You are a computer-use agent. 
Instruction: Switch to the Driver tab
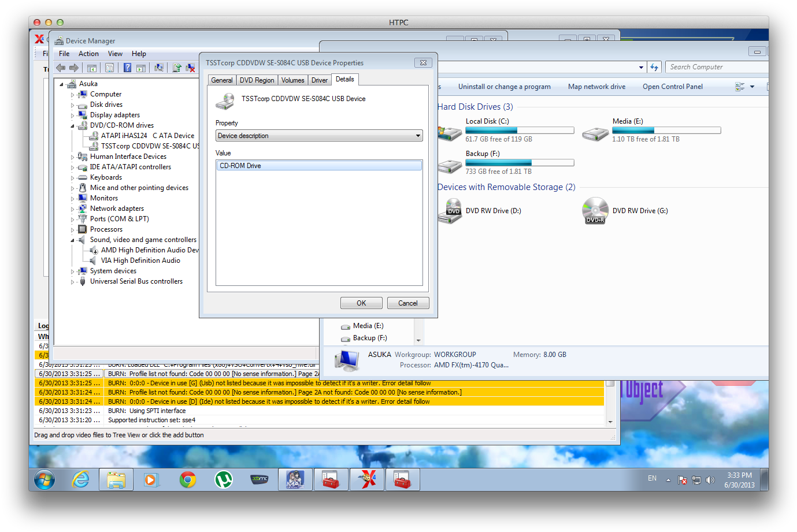pyautogui.click(x=320, y=80)
